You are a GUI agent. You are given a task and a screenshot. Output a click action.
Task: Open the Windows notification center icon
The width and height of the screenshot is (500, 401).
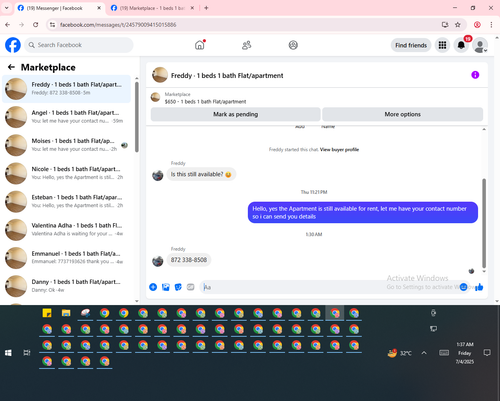[x=487, y=353]
